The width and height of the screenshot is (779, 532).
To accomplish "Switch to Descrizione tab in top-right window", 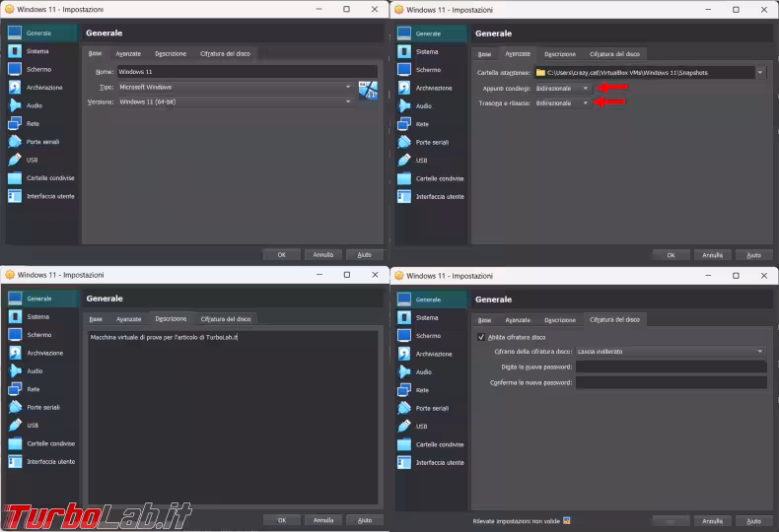I will pyautogui.click(x=560, y=54).
